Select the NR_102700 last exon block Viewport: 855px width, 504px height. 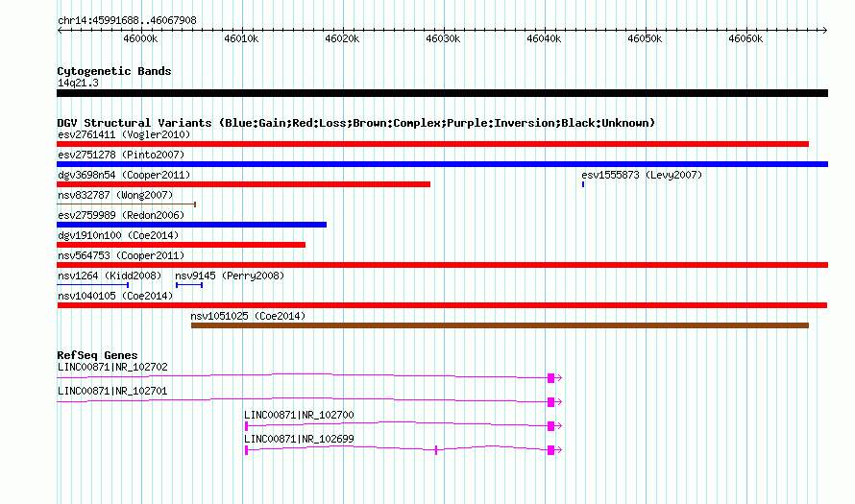click(550, 426)
